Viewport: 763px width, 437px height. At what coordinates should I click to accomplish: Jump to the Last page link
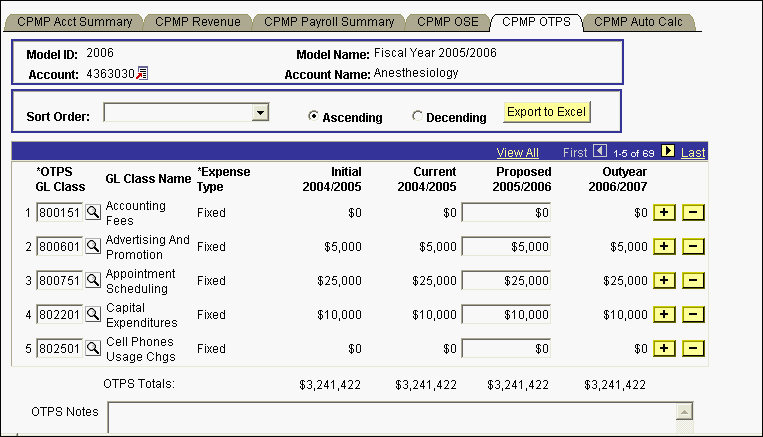tap(693, 152)
